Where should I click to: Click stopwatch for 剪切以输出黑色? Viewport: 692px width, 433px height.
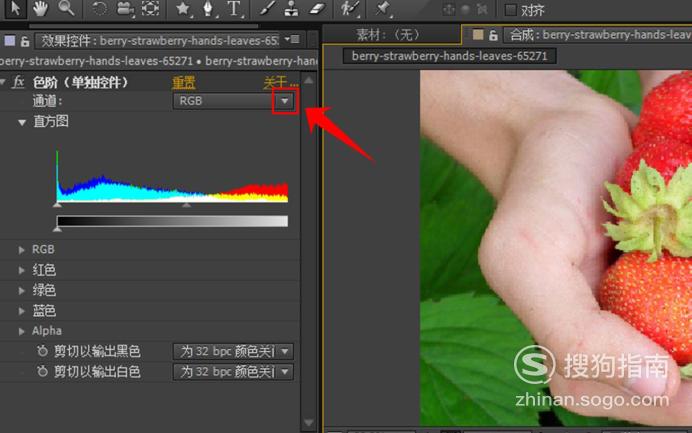(42, 351)
